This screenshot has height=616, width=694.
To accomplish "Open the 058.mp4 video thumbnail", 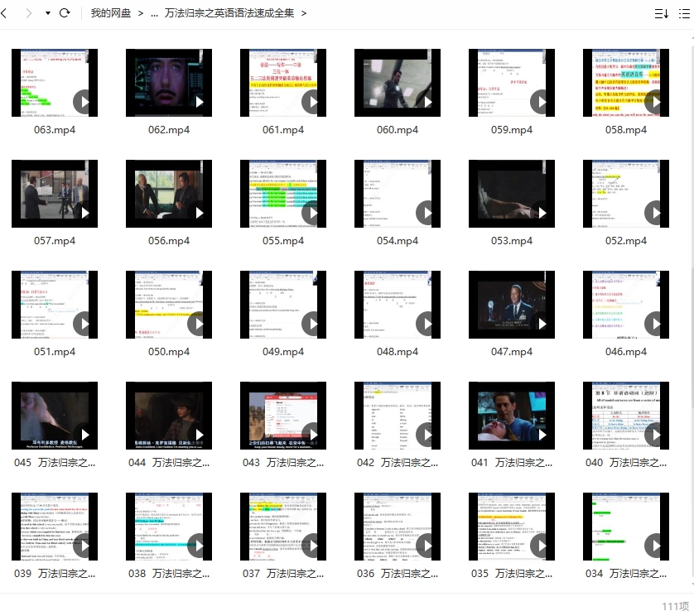I will [x=626, y=82].
